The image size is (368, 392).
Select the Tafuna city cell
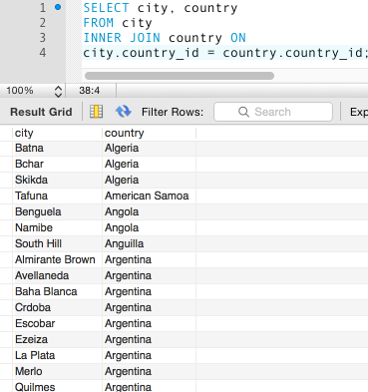[x=57, y=196]
